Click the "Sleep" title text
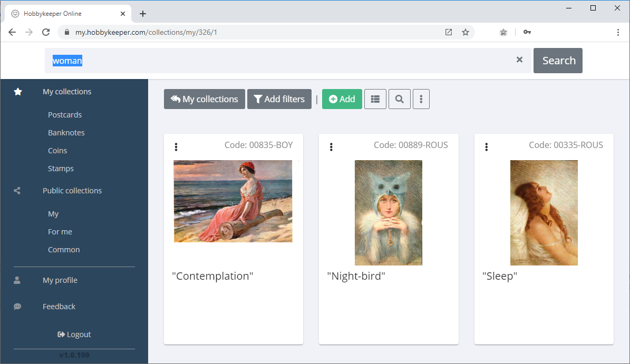 pyautogui.click(x=500, y=276)
